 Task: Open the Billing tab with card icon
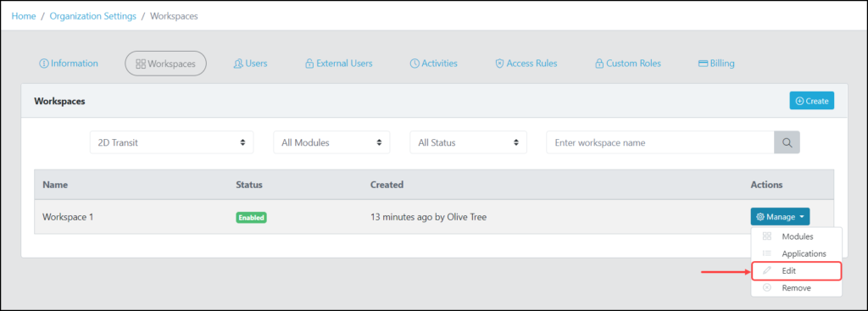(x=716, y=63)
